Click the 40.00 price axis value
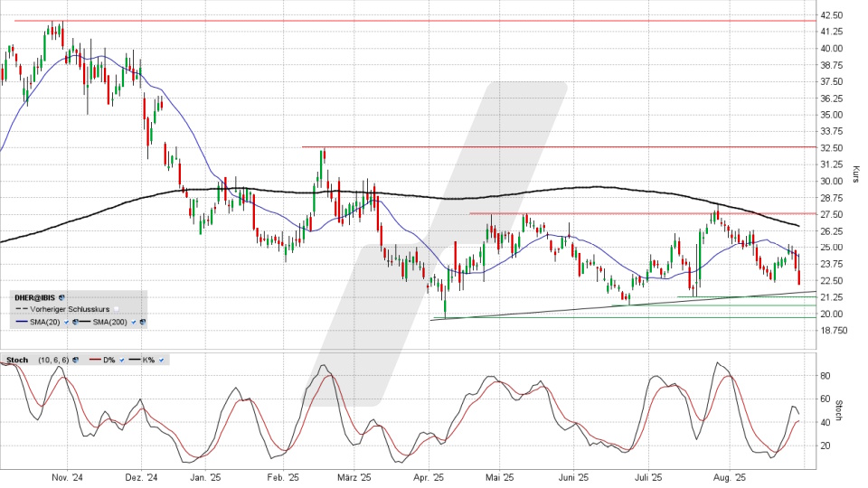 click(x=832, y=48)
